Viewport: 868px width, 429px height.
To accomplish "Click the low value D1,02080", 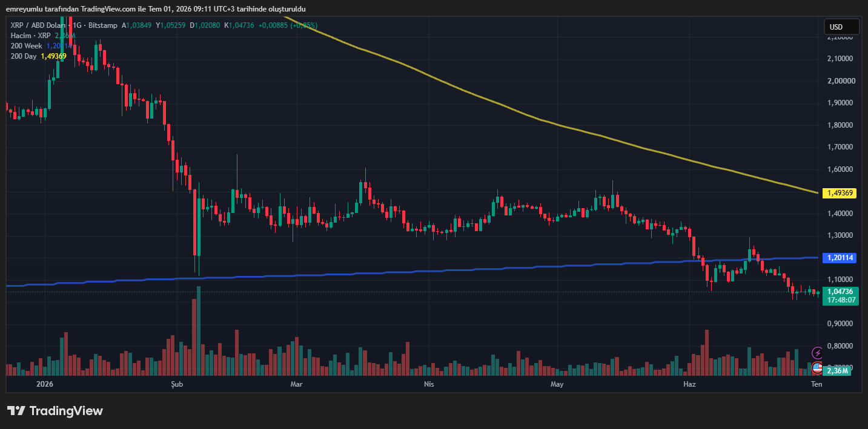I will [205, 25].
